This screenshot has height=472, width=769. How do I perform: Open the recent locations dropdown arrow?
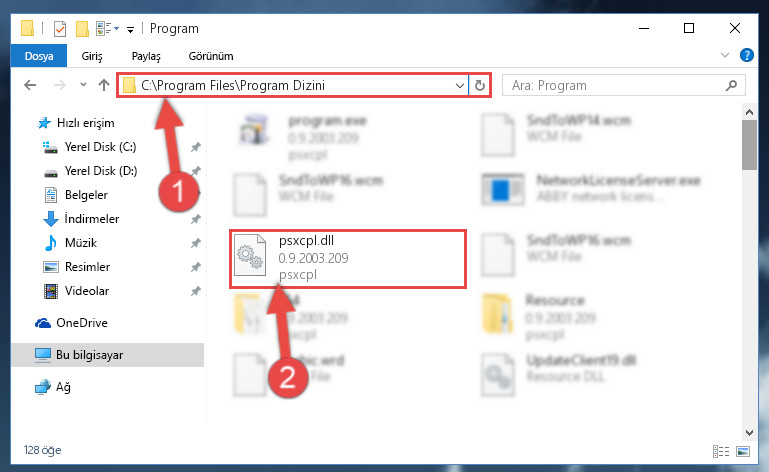click(83, 85)
